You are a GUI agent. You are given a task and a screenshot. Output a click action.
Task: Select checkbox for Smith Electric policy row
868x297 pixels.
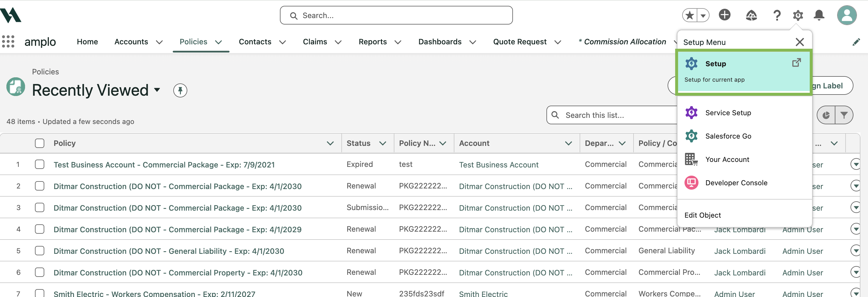tap(39, 293)
